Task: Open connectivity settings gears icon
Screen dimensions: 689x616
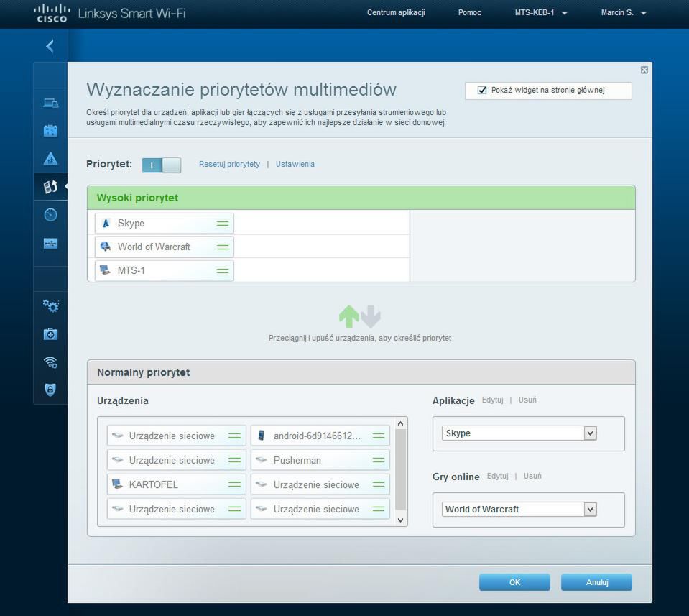Action: coord(50,305)
